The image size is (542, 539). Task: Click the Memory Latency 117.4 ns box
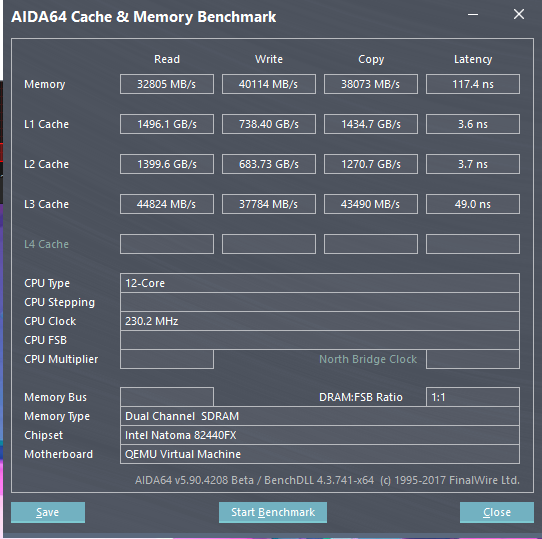[x=473, y=84]
